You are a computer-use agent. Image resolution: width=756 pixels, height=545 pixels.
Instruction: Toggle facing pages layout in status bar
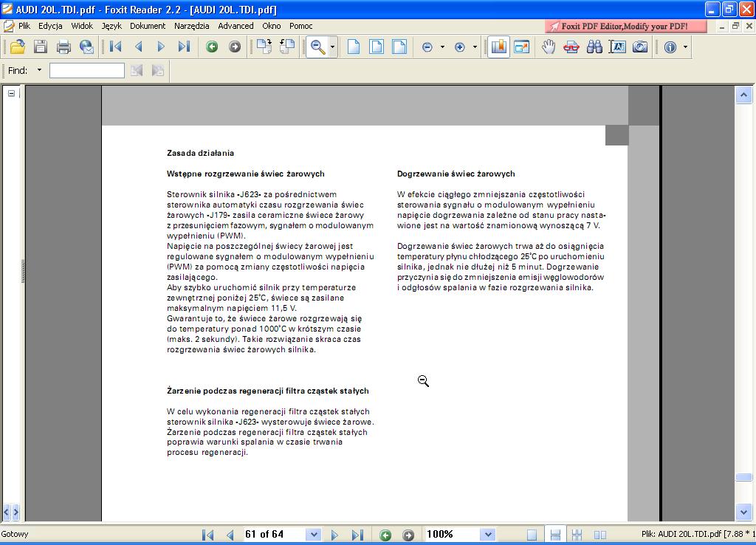pos(599,535)
